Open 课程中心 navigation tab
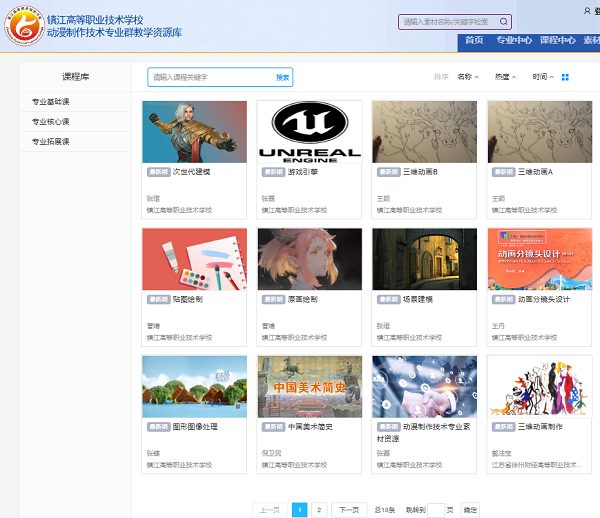Screen dimensions: 600x518 pos(558,40)
